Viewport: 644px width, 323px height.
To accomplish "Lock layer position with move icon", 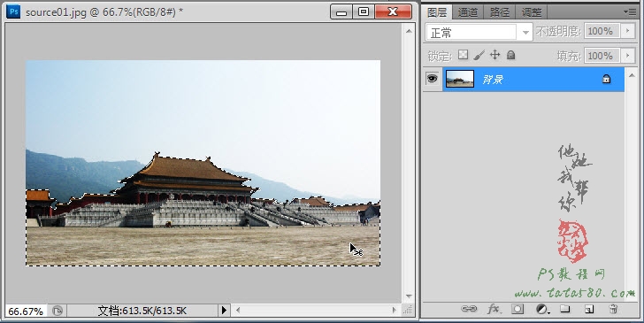I will pos(494,55).
